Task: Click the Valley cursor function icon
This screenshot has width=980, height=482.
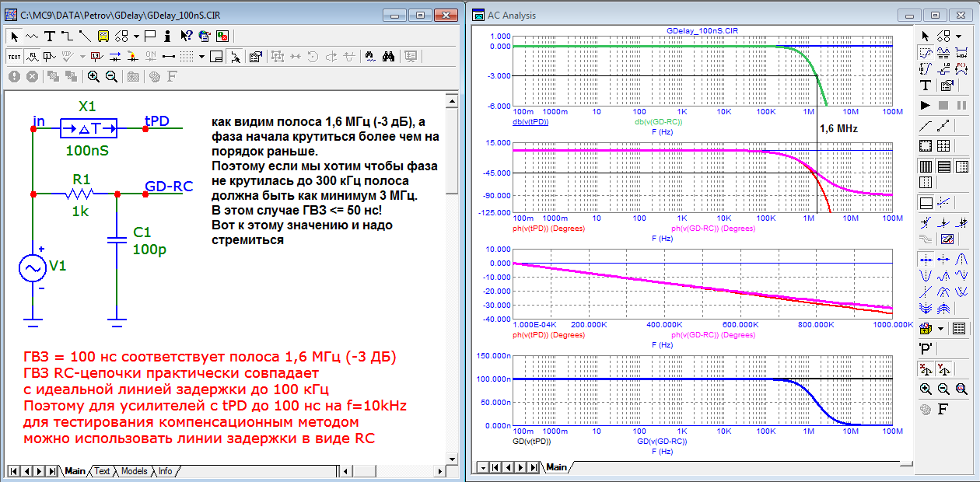Action: (x=926, y=275)
